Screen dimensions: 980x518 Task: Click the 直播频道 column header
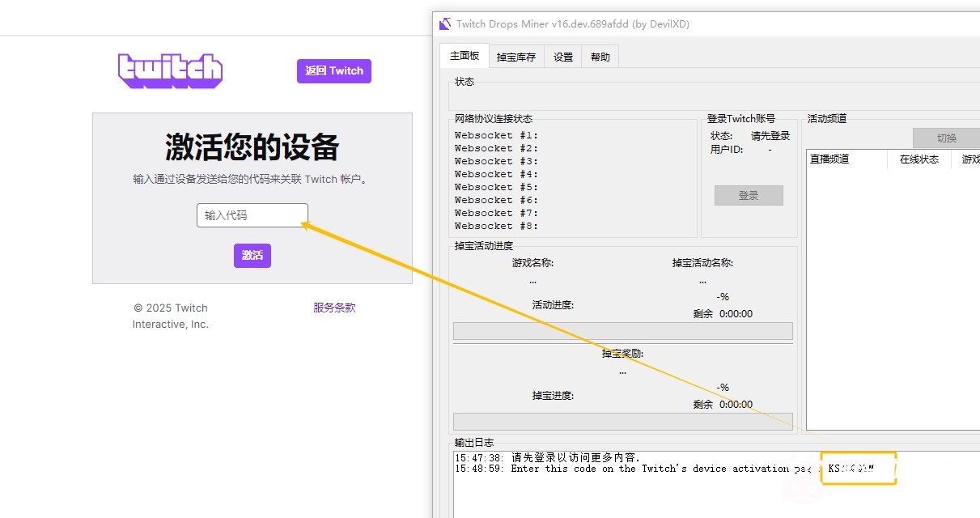click(847, 159)
